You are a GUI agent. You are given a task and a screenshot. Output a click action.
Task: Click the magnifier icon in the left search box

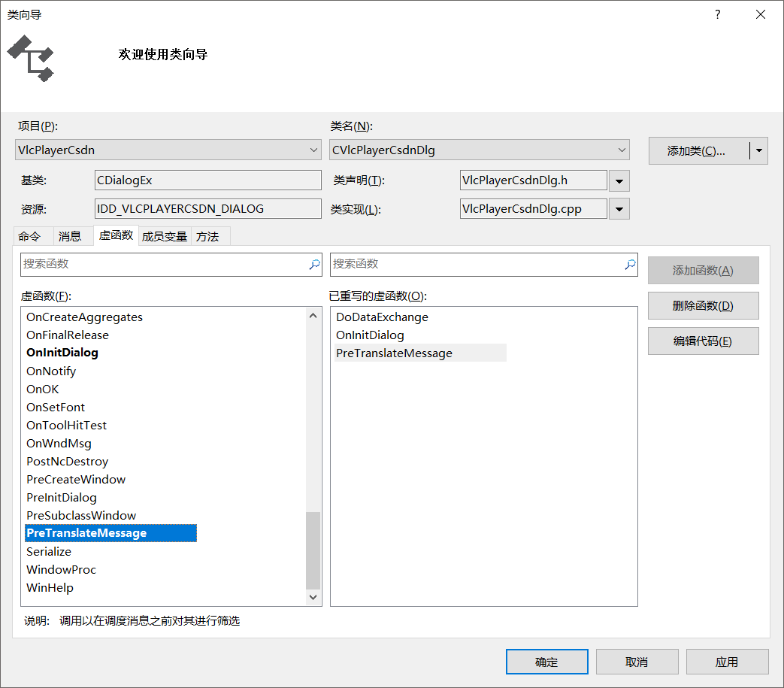tap(314, 264)
